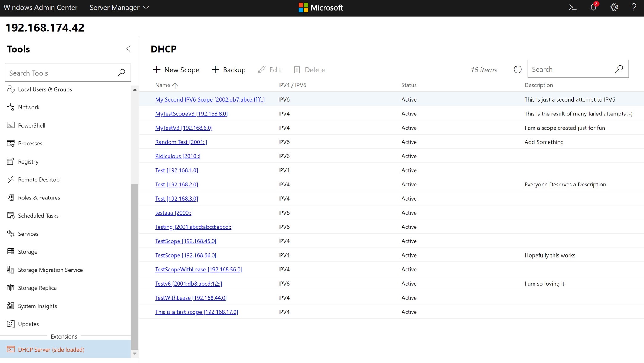The height and width of the screenshot is (363, 644).
Task: Click the Delete icon to remove scope
Action: point(297,69)
